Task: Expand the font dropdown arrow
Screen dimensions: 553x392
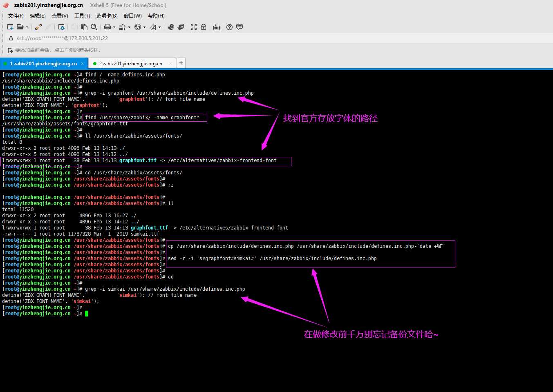Action: tap(159, 27)
